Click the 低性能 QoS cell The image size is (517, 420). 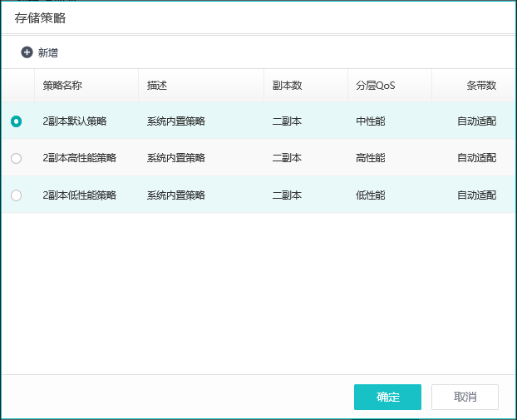tap(370, 195)
